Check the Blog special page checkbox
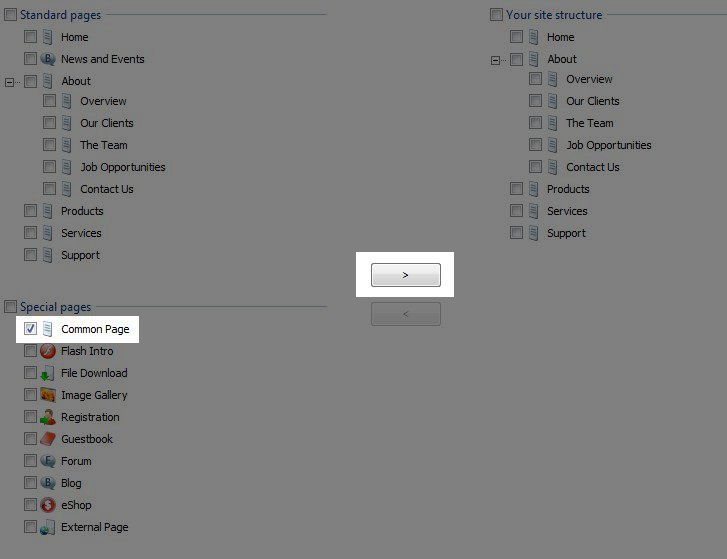 pos(30,483)
